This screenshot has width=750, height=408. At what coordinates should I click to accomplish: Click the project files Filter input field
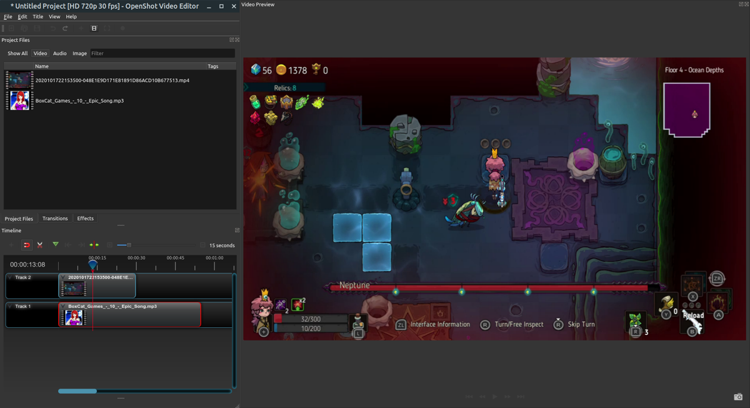(x=162, y=54)
